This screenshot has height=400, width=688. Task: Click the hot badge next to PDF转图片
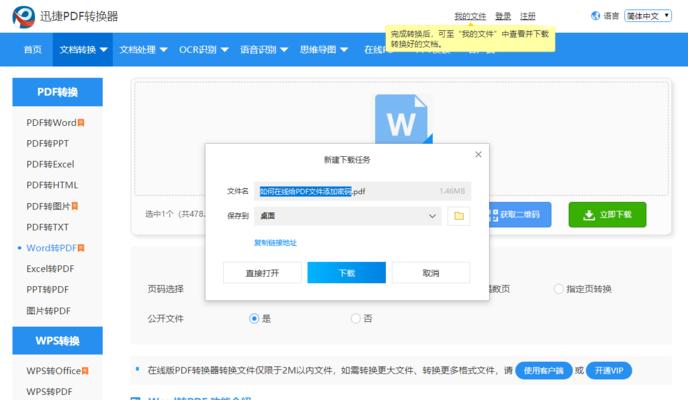75,206
